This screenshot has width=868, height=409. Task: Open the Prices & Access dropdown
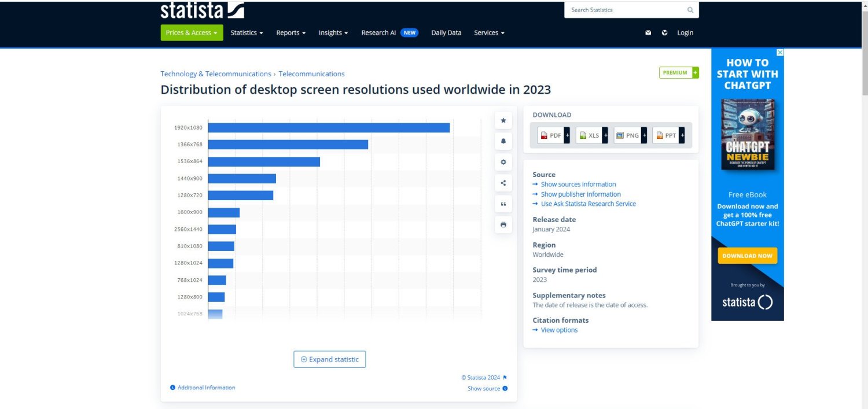pyautogui.click(x=191, y=33)
